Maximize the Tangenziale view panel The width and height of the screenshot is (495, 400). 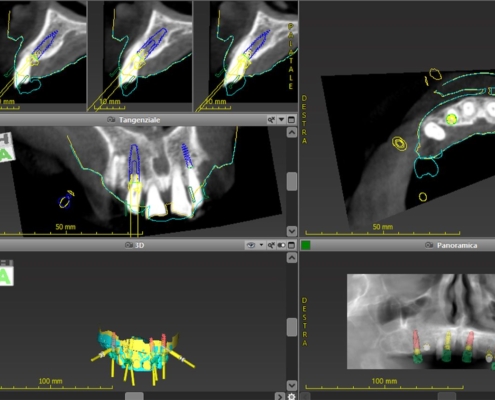click(291, 120)
